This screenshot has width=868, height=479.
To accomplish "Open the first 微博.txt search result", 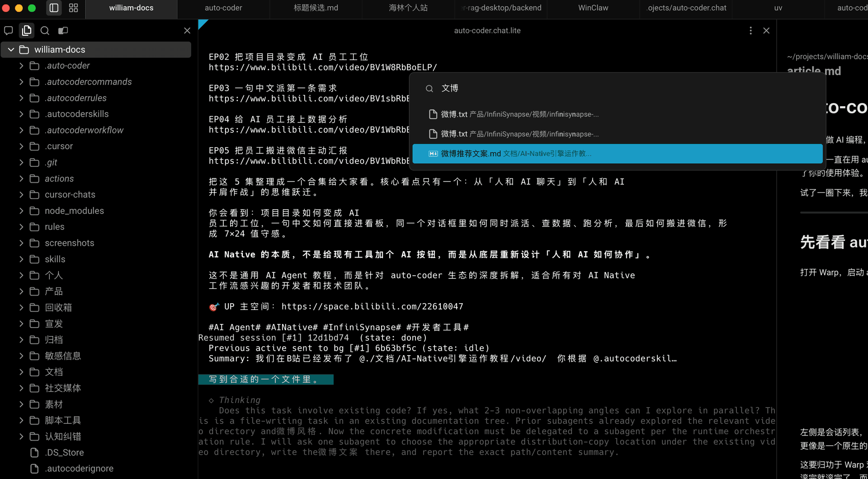I will pyautogui.click(x=618, y=114).
